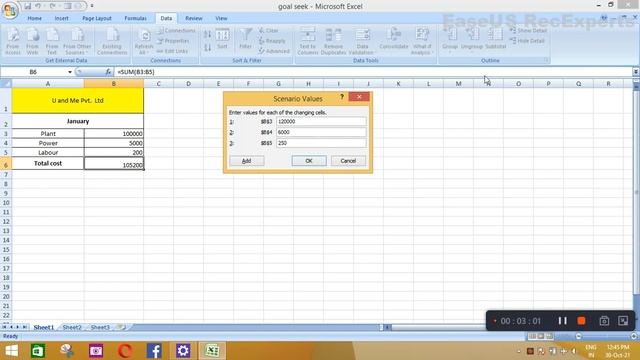The image size is (640, 360).
Task: Open the Review ribbon tab
Action: pyautogui.click(x=194, y=18)
